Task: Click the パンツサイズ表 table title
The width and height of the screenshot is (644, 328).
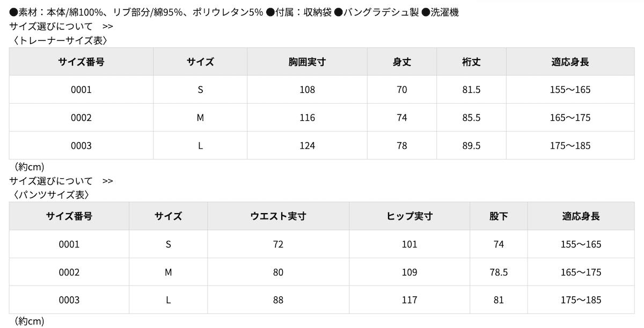Action: click(50, 194)
